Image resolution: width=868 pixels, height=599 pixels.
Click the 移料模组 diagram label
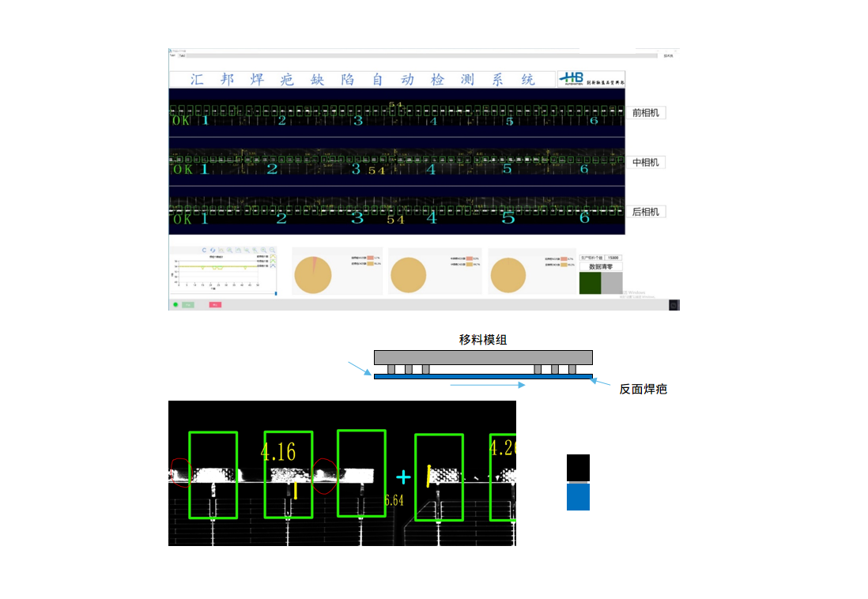point(483,339)
